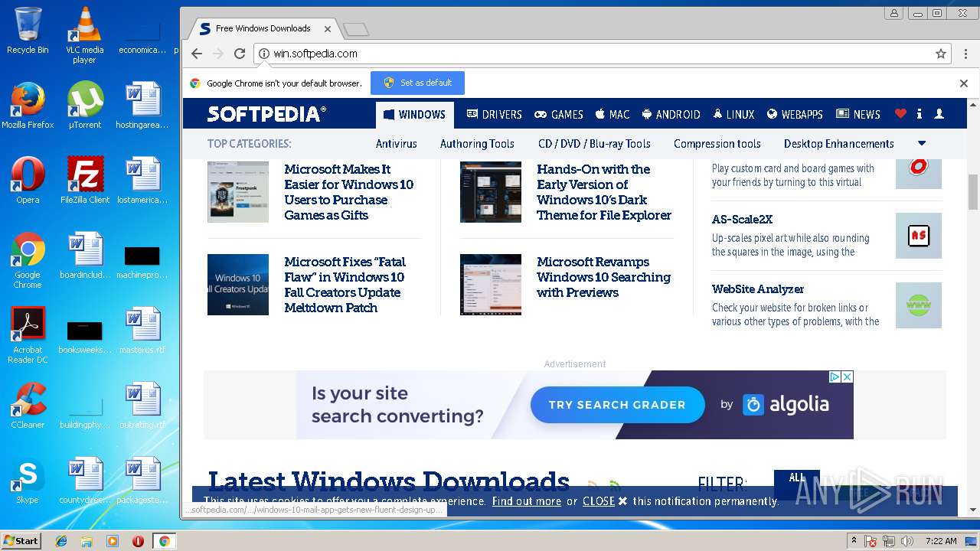This screenshot has width=980, height=551.
Task: Click the Softpedia logo
Action: pos(267,114)
